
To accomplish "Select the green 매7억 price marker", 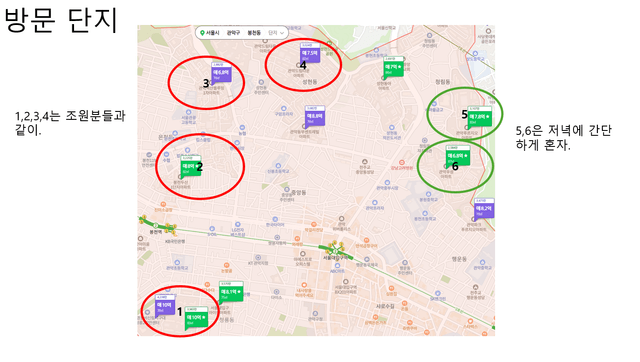I will tap(393, 67).
